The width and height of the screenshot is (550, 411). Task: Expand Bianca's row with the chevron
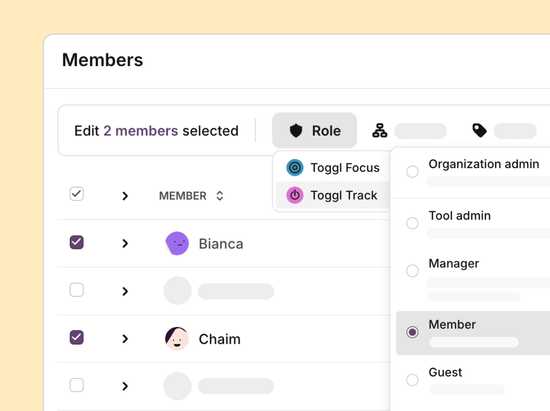tap(125, 243)
